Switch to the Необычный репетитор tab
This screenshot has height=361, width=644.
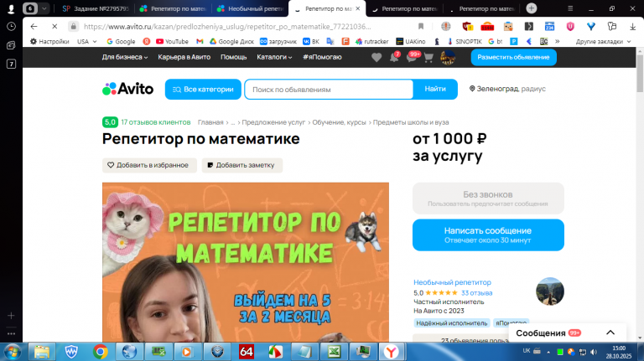pyautogui.click(x=250, y=8)
